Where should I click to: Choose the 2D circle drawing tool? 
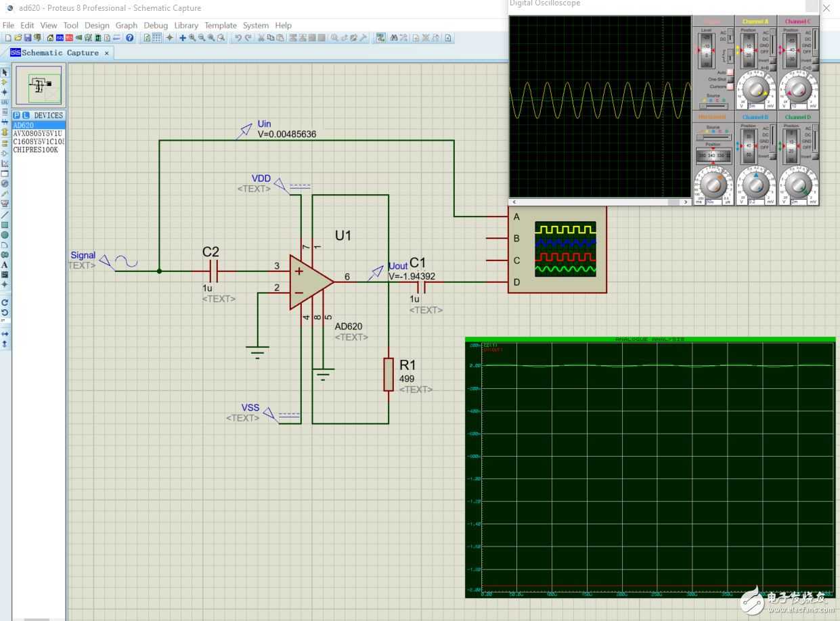pos(6,235)
